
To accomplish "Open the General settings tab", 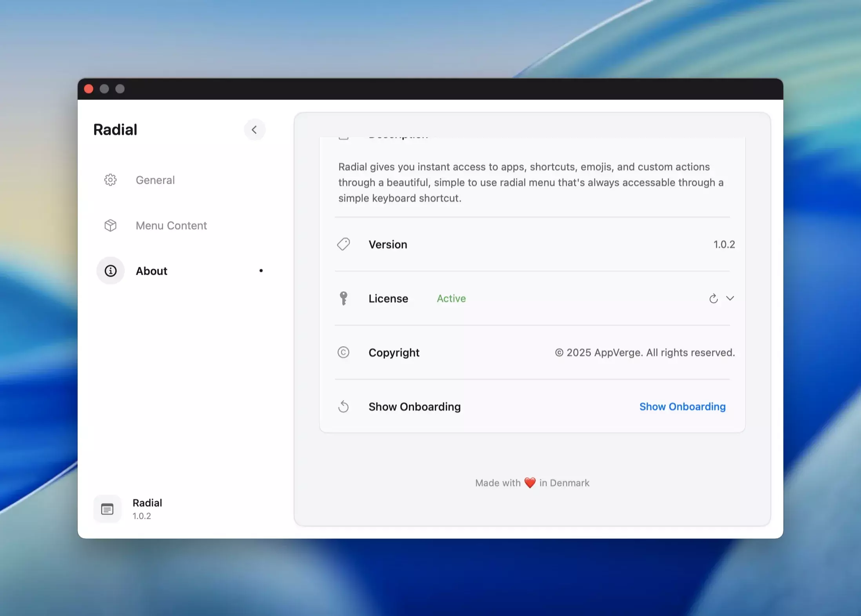I will [155, 180].
